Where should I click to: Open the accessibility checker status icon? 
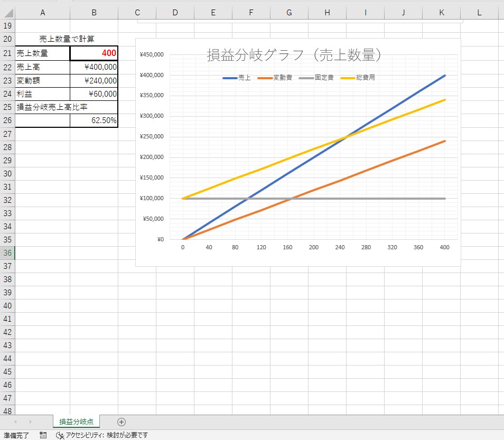point(60,435)
